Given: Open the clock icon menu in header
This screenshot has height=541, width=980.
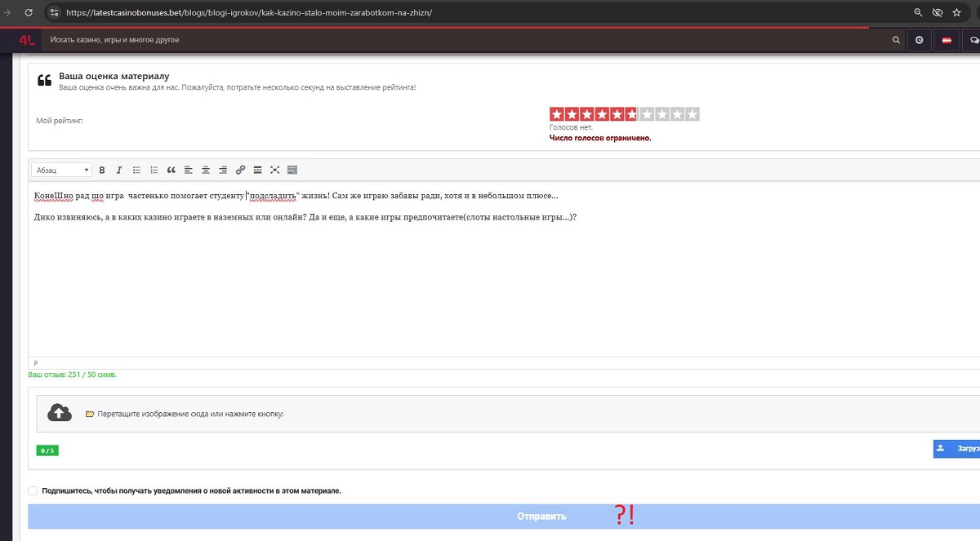Looking at the screenshot, I should click(x=920, y=39).
